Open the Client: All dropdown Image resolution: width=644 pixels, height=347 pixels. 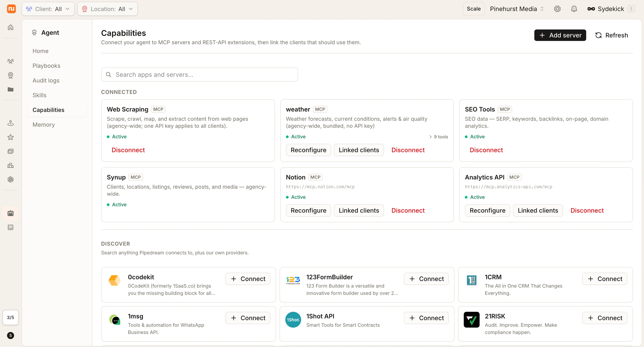click(48, 9)
